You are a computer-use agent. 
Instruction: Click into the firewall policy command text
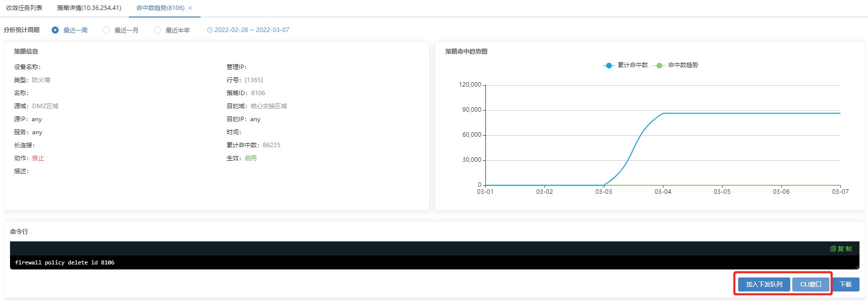[x=65, y=262]
